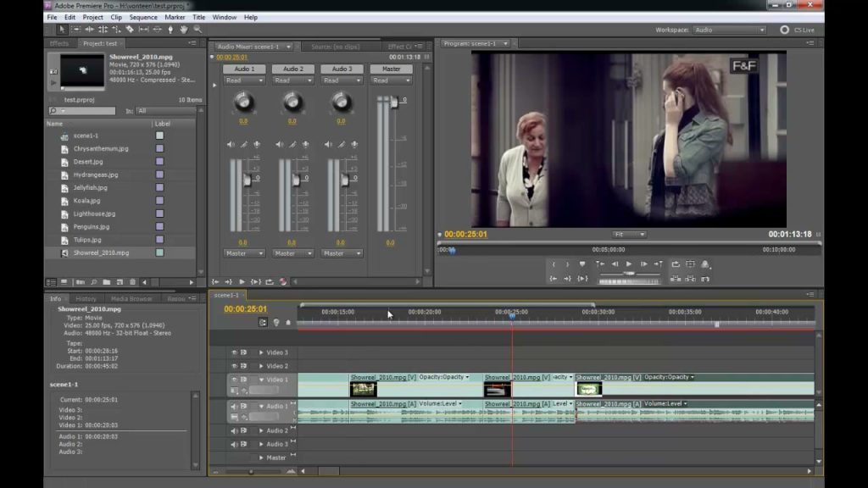Click the Lift icon in Program monitor
Viewport: 868px width, 488px height.
[676, 279]
